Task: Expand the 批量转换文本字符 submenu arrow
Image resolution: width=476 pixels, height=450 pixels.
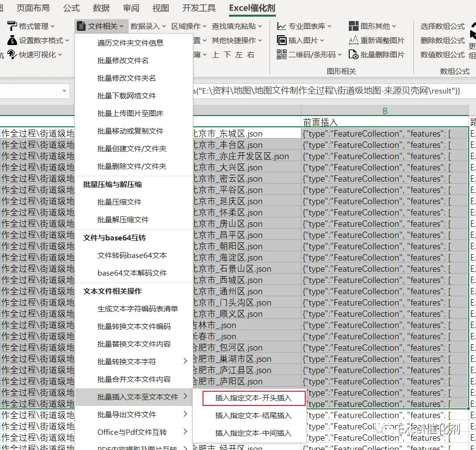Action: point(185,361)
